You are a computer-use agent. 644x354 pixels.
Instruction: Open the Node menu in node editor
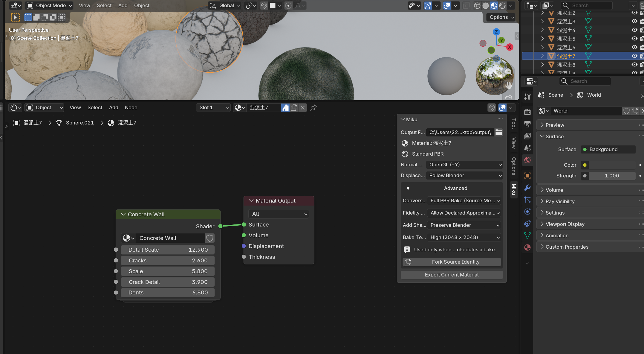[x=131, y=107]
